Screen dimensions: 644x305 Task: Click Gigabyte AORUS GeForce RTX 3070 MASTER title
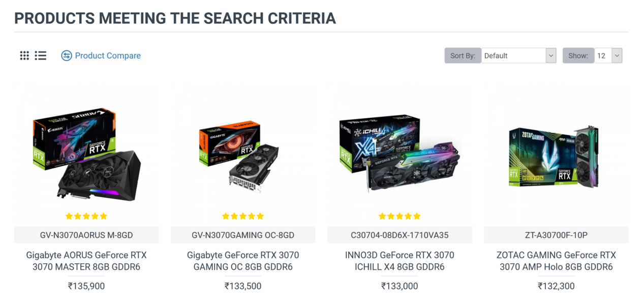86,261
